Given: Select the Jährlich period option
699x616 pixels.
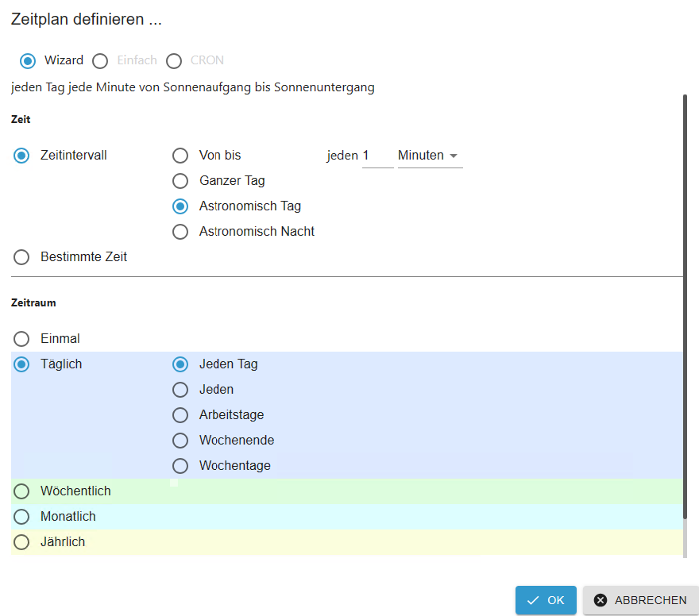Looking at the screenshot, I should 22,542.
